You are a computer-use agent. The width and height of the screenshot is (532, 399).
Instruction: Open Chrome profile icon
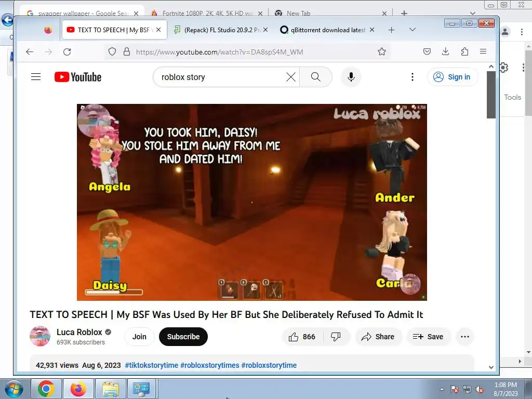coord(505,32)
